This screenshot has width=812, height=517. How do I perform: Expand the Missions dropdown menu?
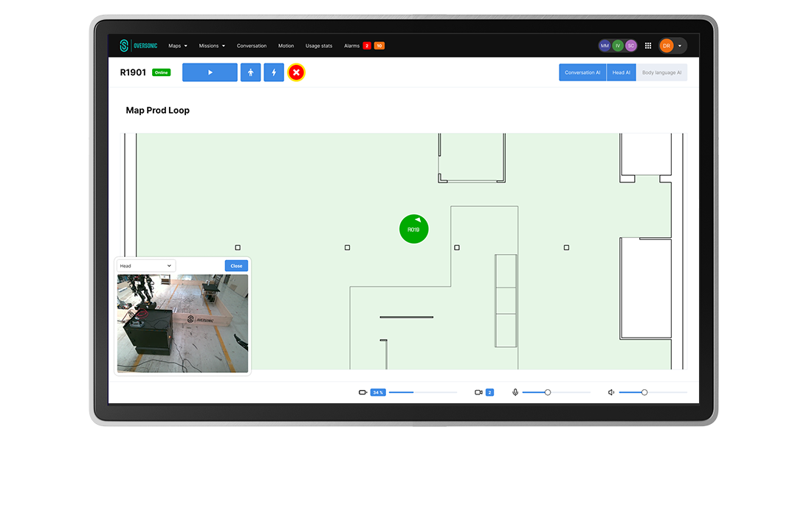point(212,46)
